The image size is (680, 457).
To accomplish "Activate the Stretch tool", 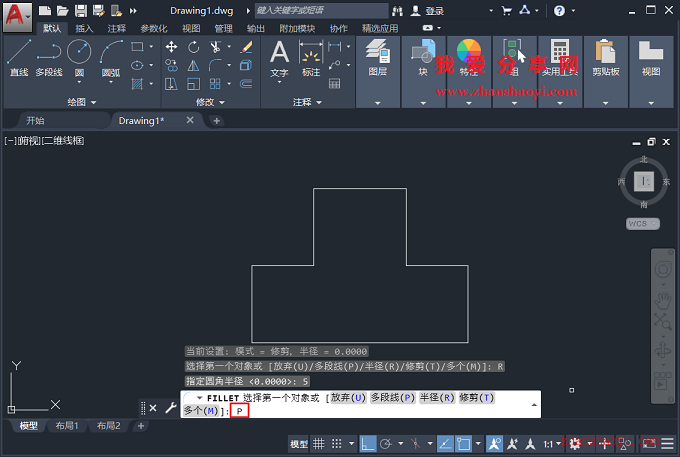I will coord(171,84).
